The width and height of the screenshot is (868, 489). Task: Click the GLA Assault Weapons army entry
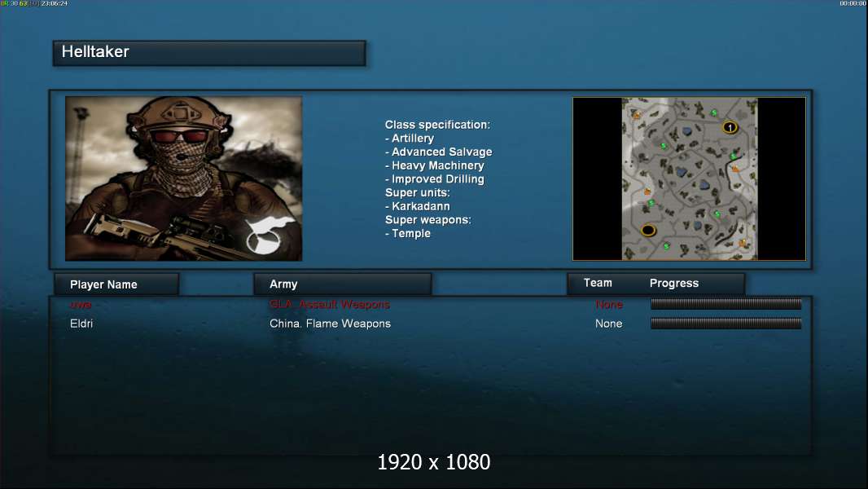click(330, 304)
